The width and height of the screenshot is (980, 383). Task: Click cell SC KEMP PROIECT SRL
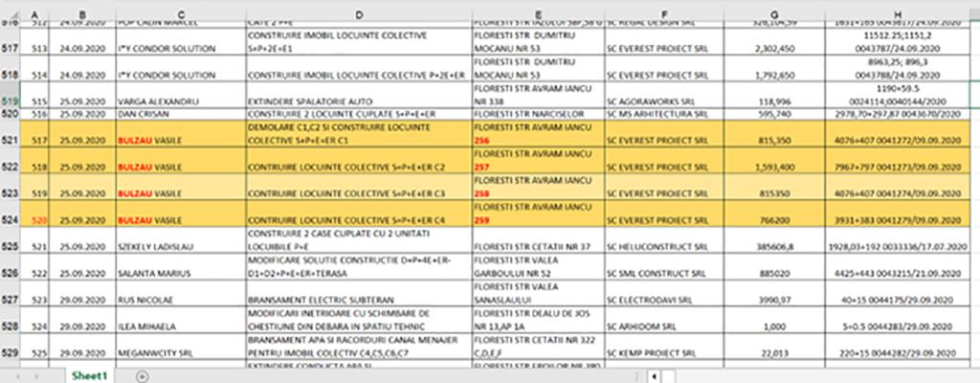(665, 346)
